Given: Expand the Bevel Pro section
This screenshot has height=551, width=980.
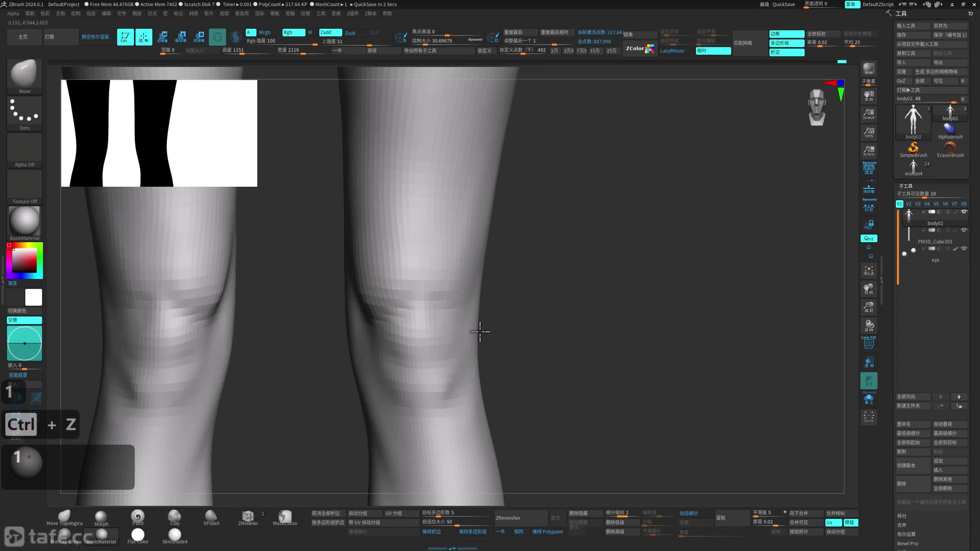Looking at the screenshot, I should (907, 543).
